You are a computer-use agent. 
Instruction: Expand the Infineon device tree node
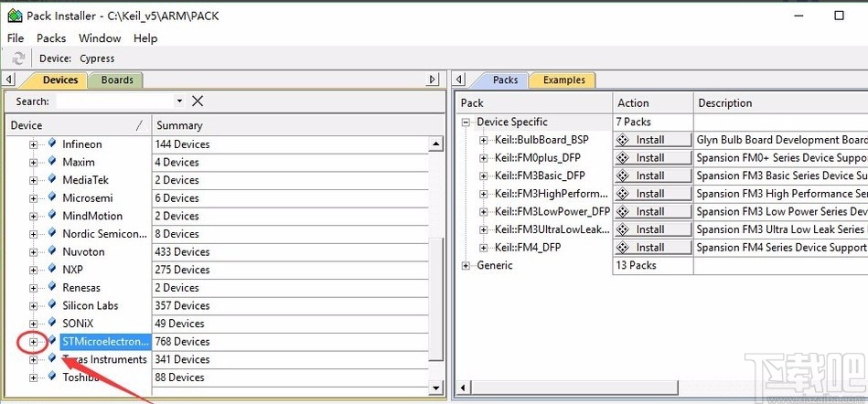[x=33, y=144]
